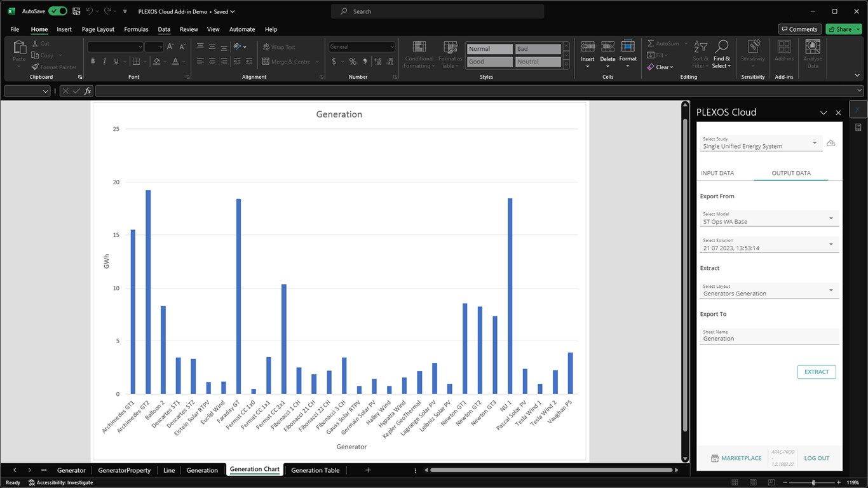Apply the Normal cell style swatch
Viewport: 868px width, 488px height.
click(489, 49)
